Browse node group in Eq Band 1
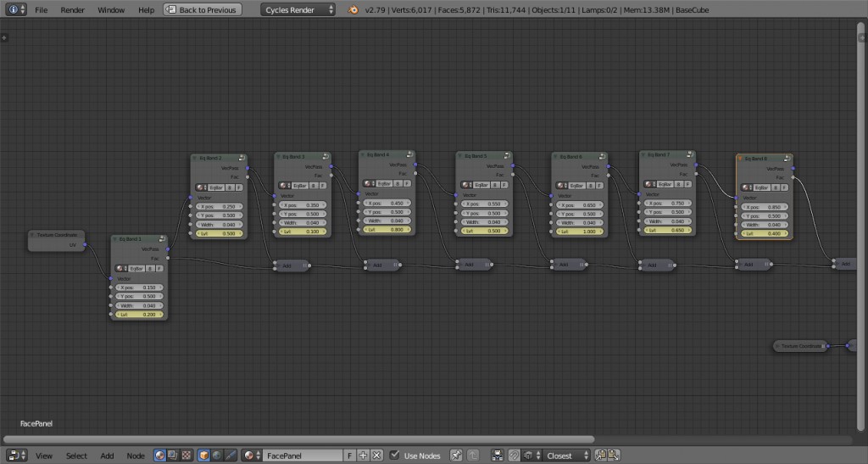Image resolution: width=868 pixels, height=464 pixels. pyautogui.click(x=120, y=269)
